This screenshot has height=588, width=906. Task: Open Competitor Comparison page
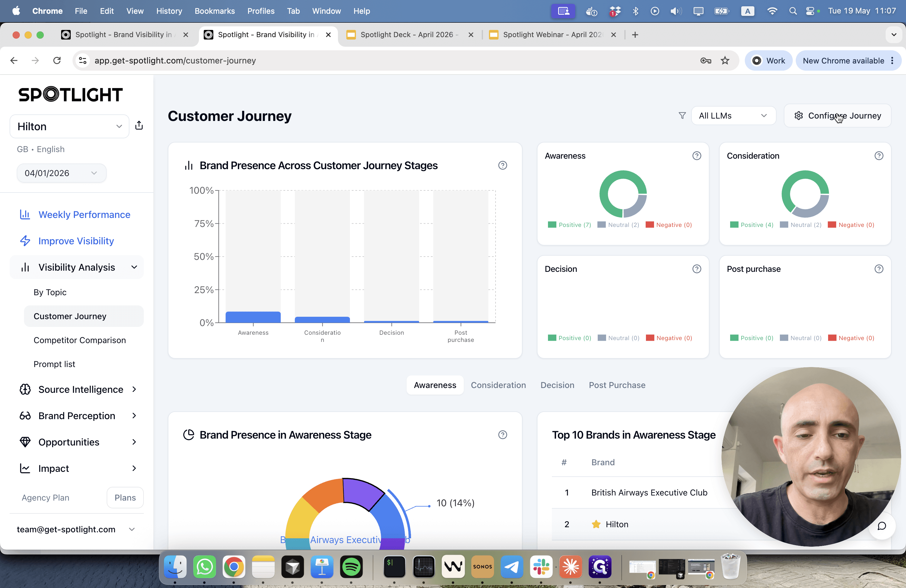click(80, 340)
